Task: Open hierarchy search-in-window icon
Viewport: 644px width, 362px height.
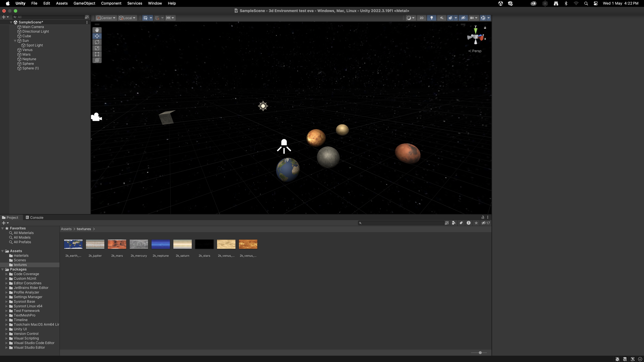Action: coord(87,17)
